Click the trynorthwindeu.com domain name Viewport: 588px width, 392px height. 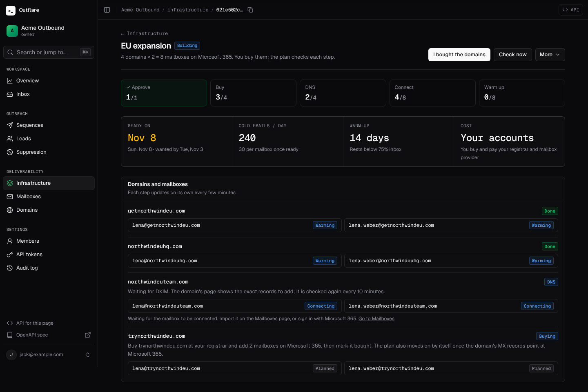tap(156, 336)
